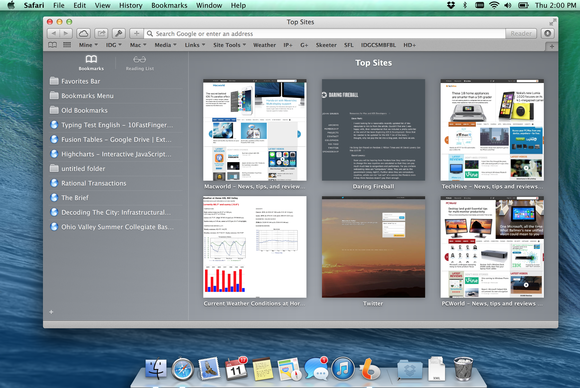Show bookmarks sidebar via open book icon

coord(53,45)
